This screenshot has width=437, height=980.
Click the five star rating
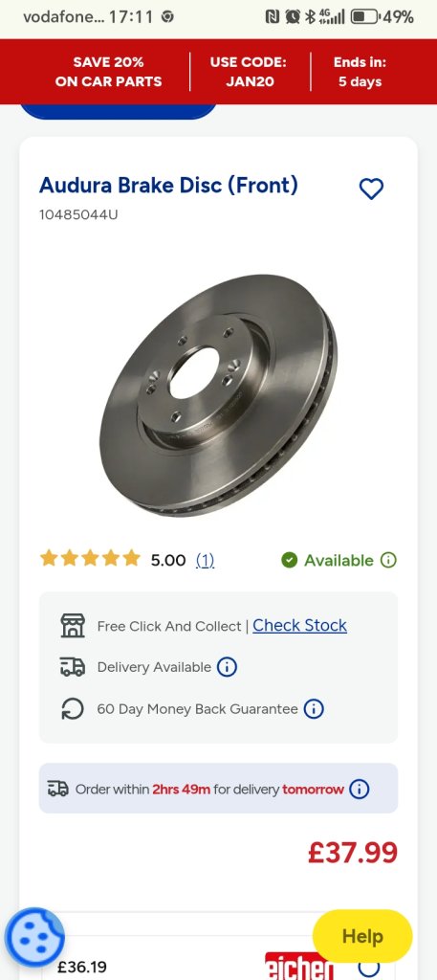tap(90, 558)
